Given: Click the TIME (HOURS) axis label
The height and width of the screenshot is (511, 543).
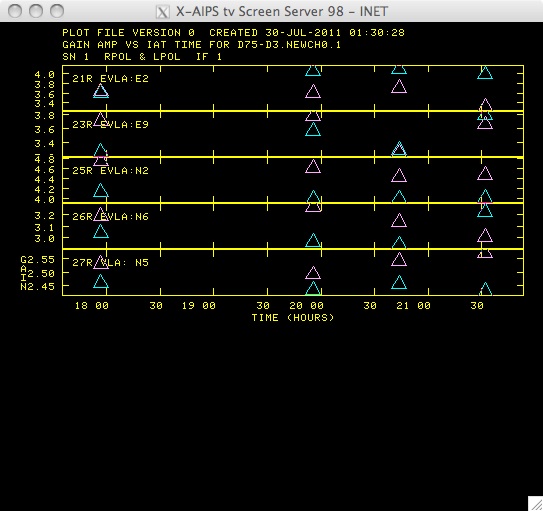Looking at the screenshot, I should (293, 317).
